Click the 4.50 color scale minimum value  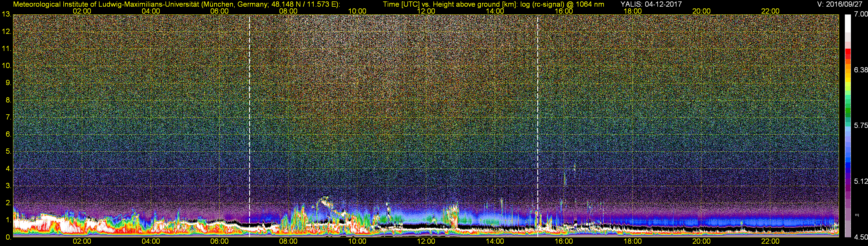pyautogui.click(x=860, y=237)
